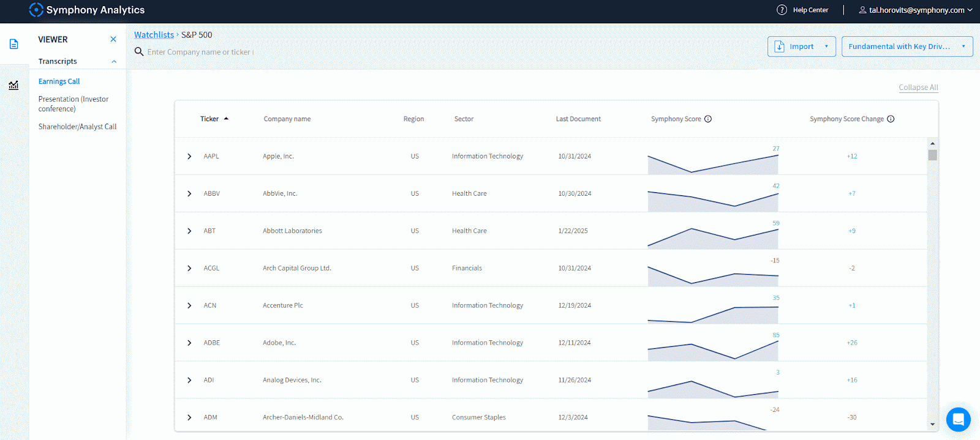Click the Symphony Analytics logo icon
The image size is (980, 440).
36,10
